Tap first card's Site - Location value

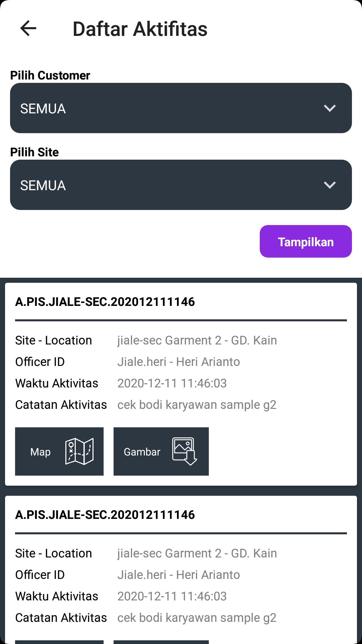[197, 340]
